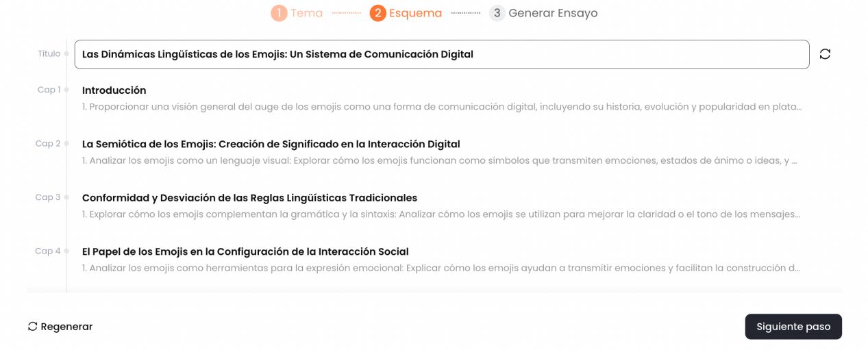Click the refresh icon beside the title field

825,54
